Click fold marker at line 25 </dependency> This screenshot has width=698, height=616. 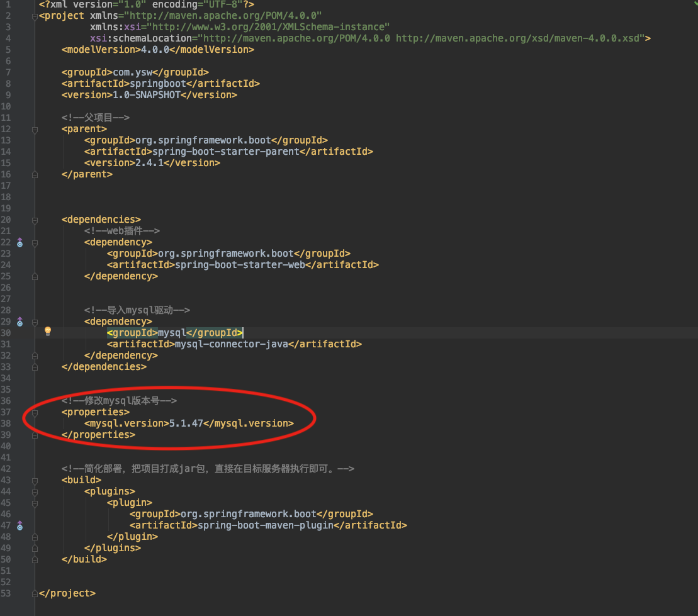(x=35, y=277)
